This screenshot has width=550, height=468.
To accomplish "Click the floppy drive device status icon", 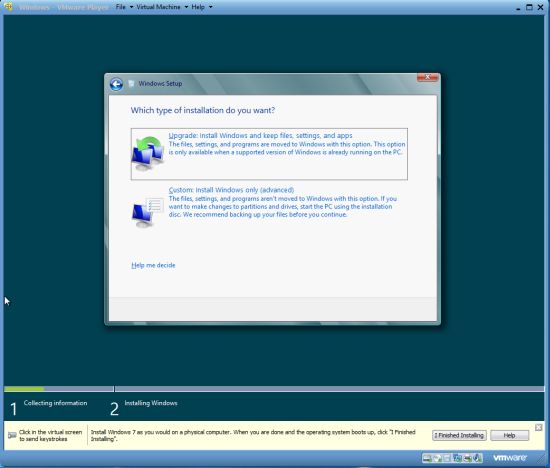I will 446,458.
